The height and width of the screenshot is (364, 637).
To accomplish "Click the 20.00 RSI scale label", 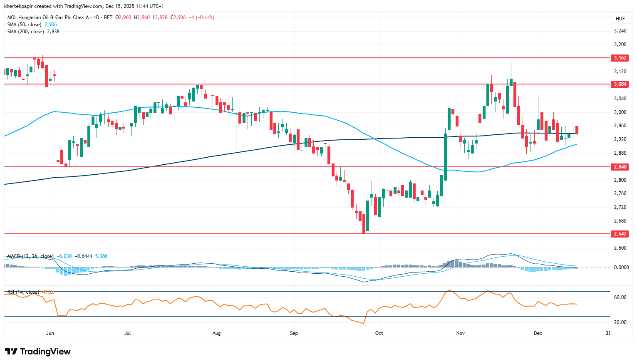I will 620,322.
